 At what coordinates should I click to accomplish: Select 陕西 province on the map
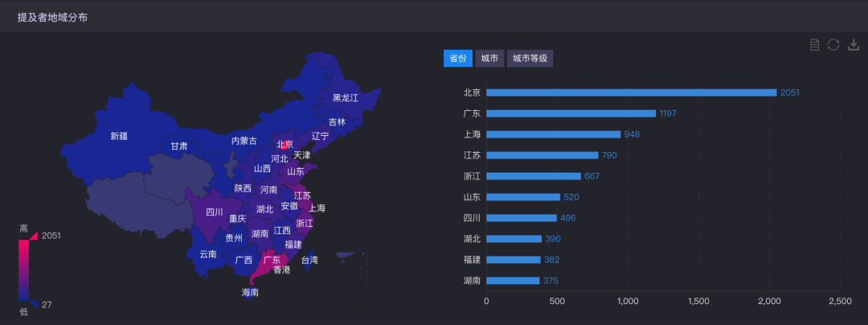point(243,188)
